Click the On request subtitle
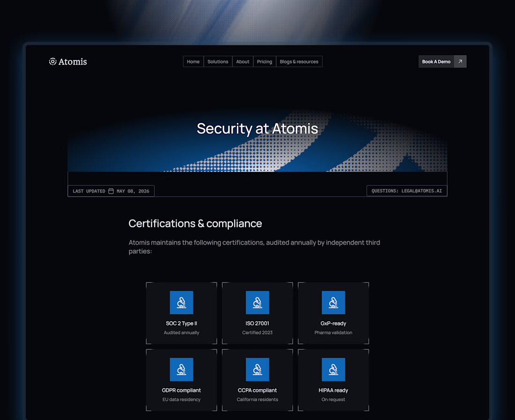 [x=333, y=399]
